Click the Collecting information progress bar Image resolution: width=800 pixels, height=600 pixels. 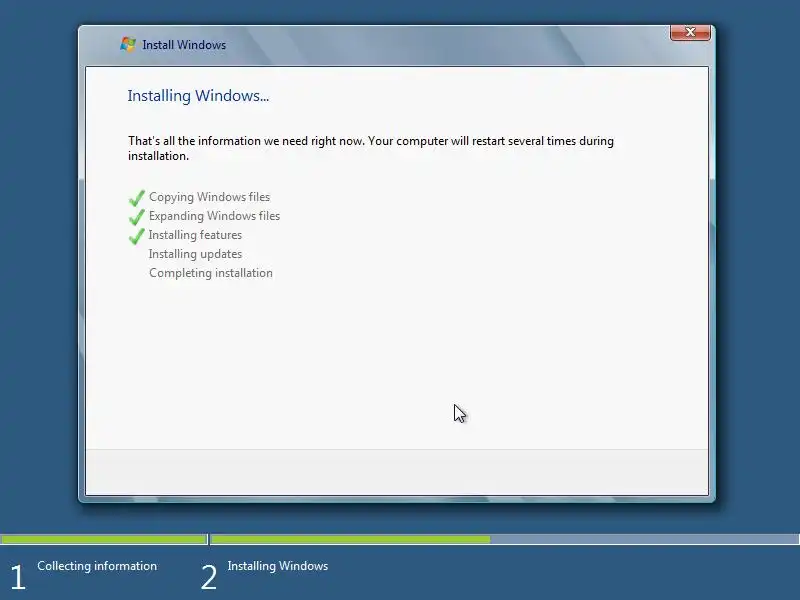pyautogui.click(x=104, y=539)
